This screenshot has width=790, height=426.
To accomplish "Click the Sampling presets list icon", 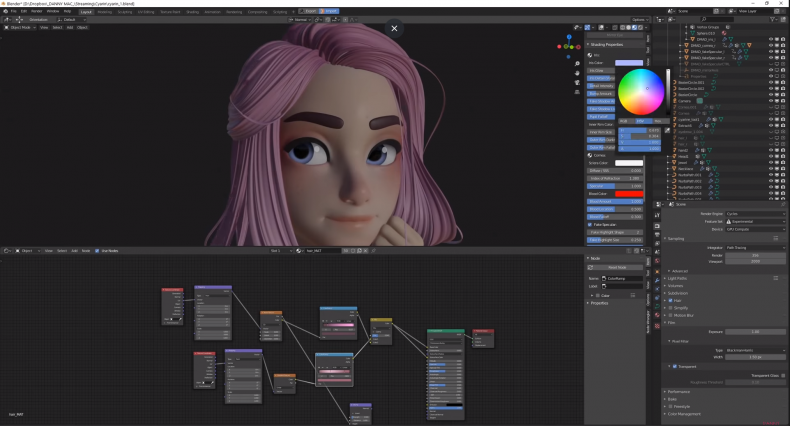I will pos(776,238).
